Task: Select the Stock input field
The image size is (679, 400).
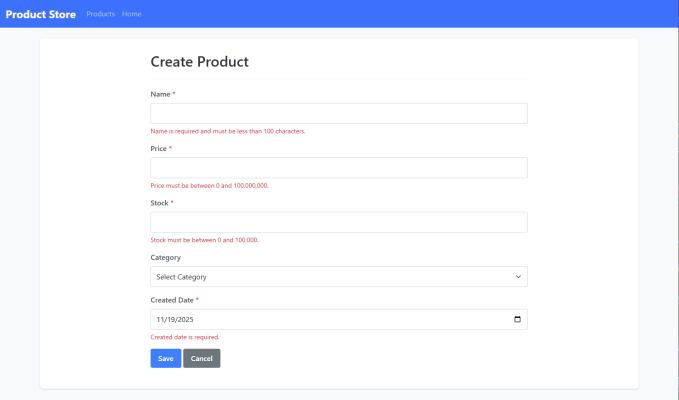Action: pyautogui.click(x=338, y=222)
